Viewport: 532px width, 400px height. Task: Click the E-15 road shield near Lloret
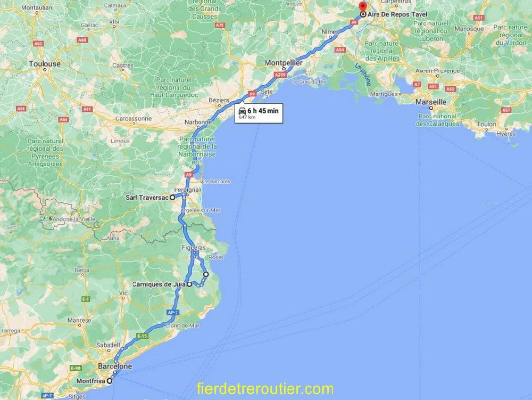[142, 336]
